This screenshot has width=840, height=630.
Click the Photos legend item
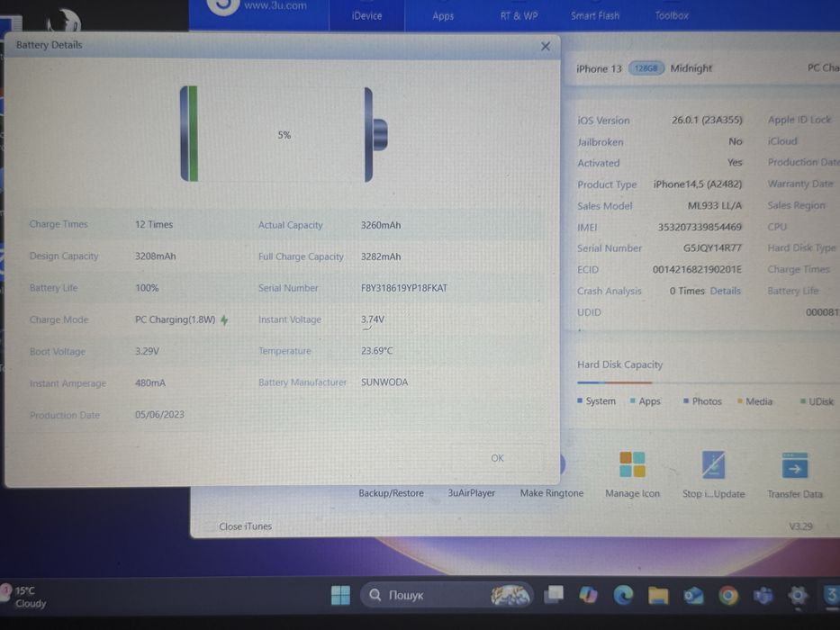(702, 401)
